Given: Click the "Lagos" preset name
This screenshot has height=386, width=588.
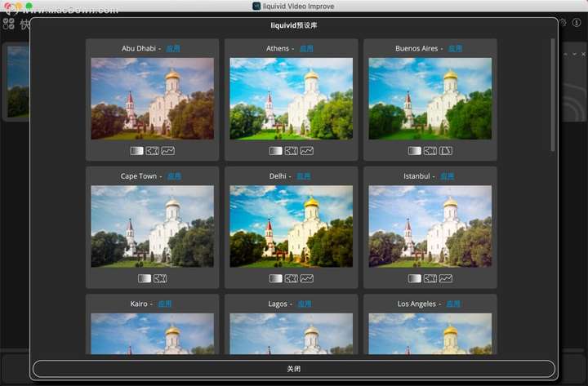Looking at the screenshot, I should [x=278, y=304].
